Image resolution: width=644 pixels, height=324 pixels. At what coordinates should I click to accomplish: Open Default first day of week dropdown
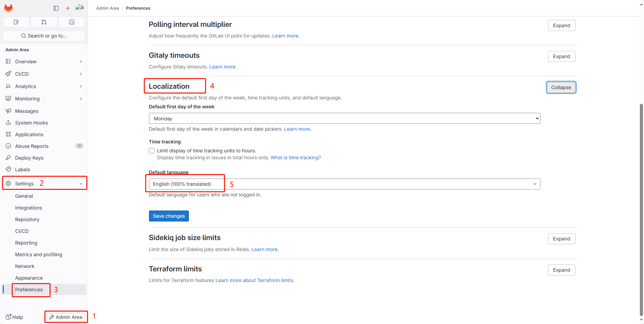click(344, 119)
